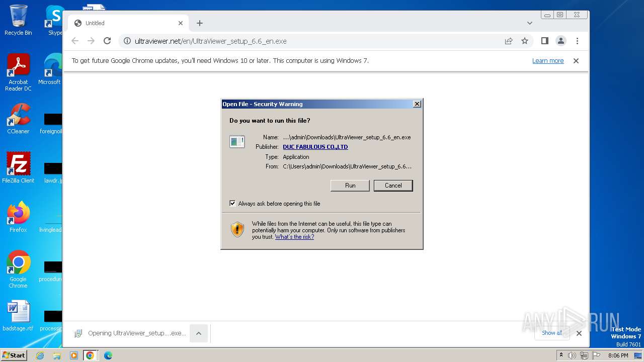
Task: Click the Chrome back arrow
Action: (75, 41)
